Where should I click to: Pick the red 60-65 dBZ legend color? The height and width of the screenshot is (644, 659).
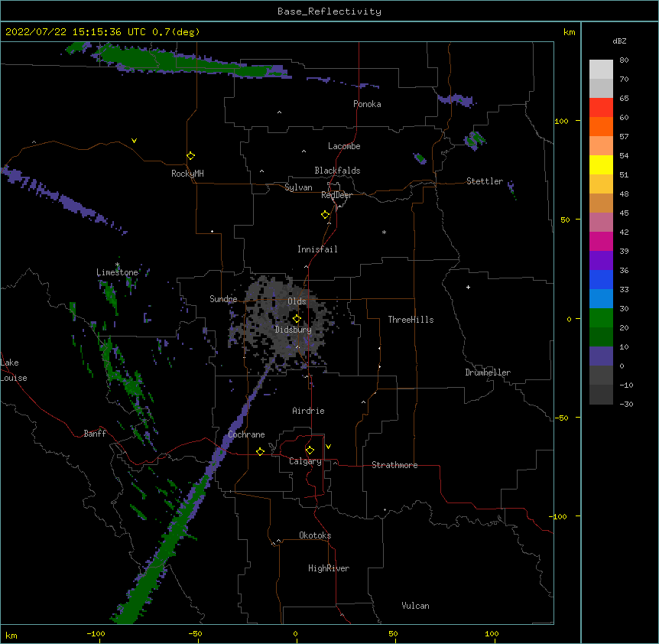[601, 108]
